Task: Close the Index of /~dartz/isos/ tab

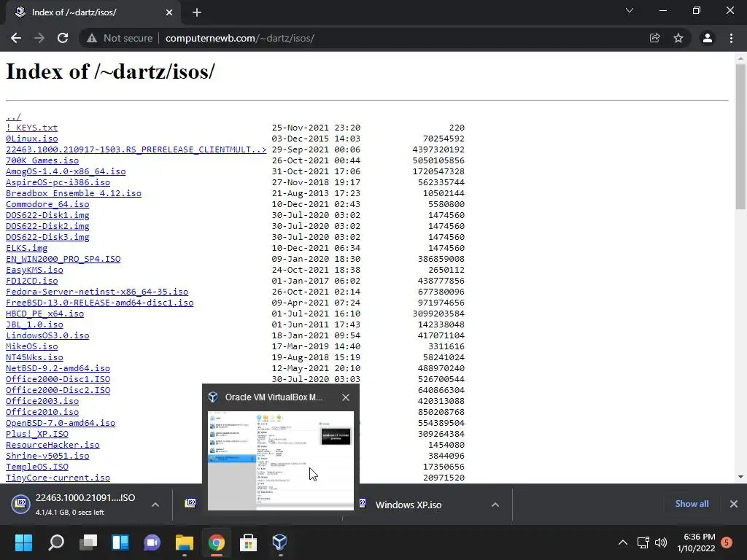Action: click(x=169, y=12)
